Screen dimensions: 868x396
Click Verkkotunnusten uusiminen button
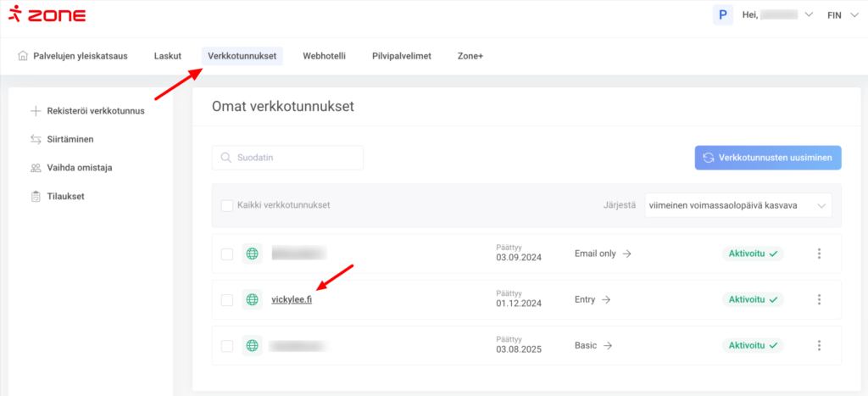[768, 158]
